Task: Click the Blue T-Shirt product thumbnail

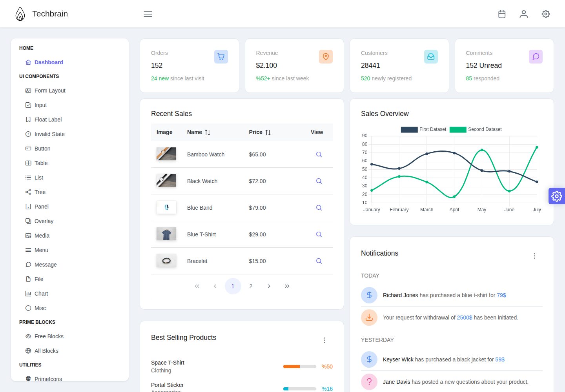Action: 166,234
